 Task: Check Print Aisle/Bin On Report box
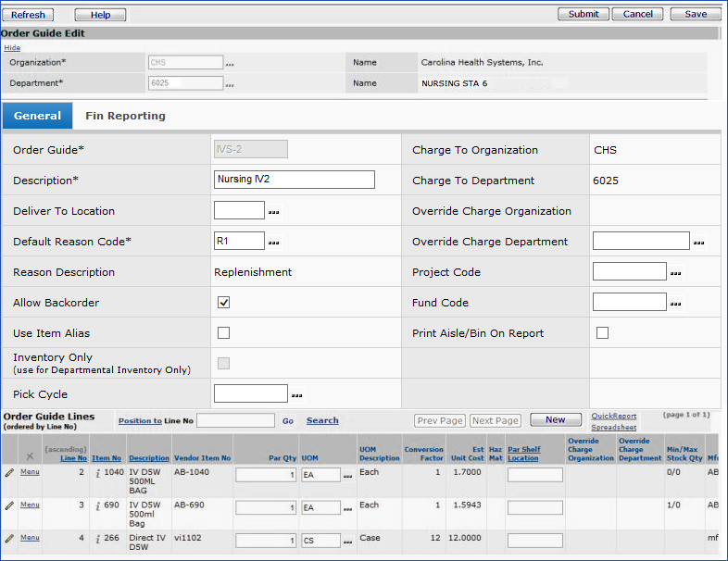pos(602,333)
